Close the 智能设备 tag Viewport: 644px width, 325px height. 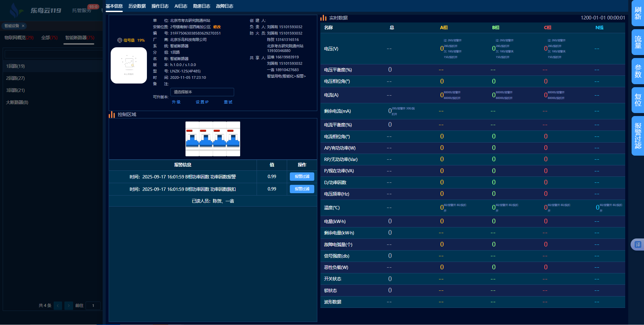(23, 26)
